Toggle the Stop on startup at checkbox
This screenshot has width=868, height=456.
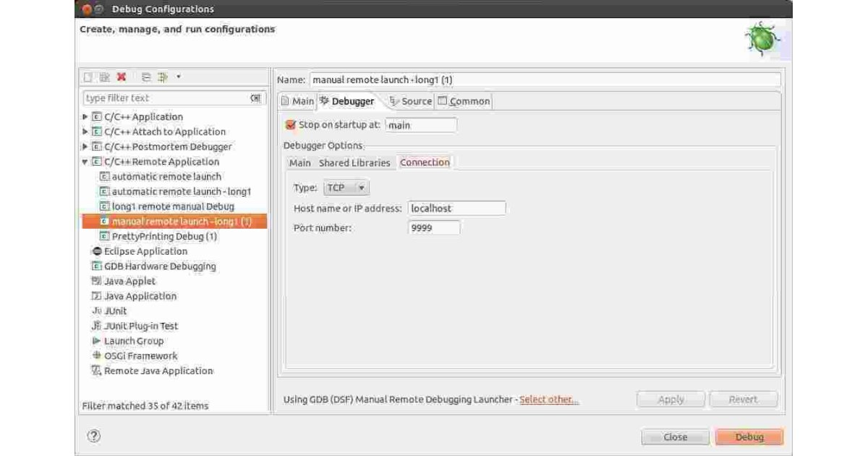coord(291,124)
